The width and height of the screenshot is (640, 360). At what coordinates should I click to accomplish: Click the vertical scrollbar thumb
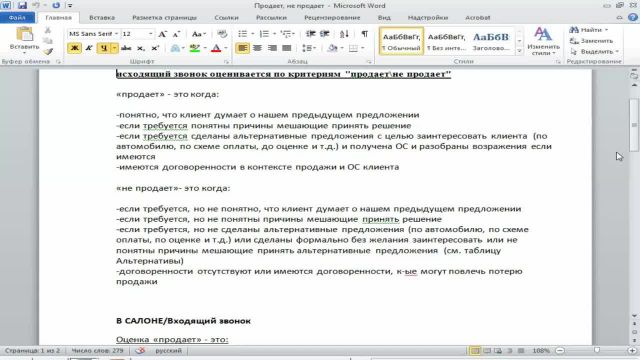(634, 125)
